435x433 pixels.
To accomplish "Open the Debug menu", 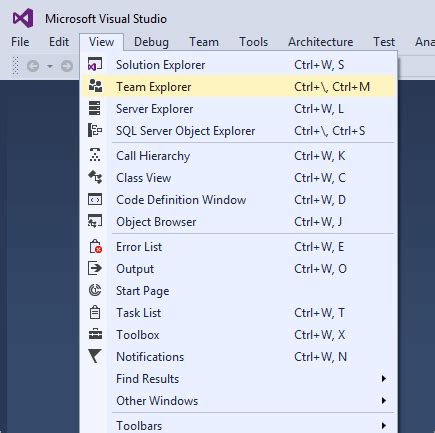I will (x=151, y=42).
